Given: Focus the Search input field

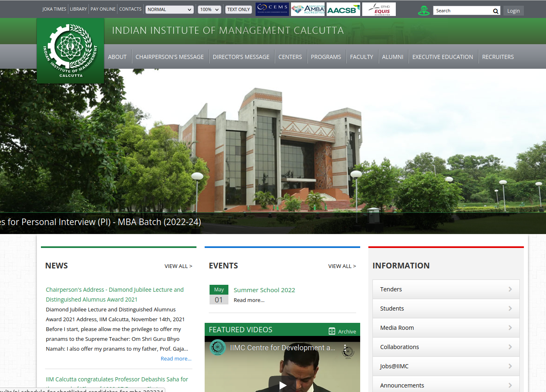Looking at the screenshot, I should (463, 11).
